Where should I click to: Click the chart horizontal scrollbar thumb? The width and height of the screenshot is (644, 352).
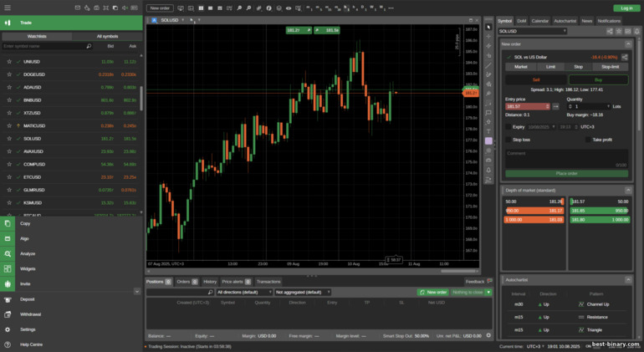(x=459, y=271)
